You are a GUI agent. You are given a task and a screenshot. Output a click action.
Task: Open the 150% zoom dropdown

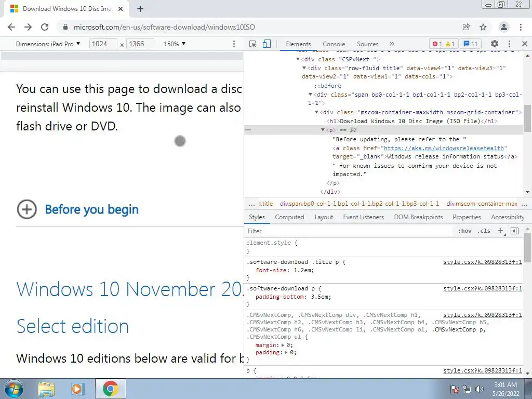pos(175,44)
